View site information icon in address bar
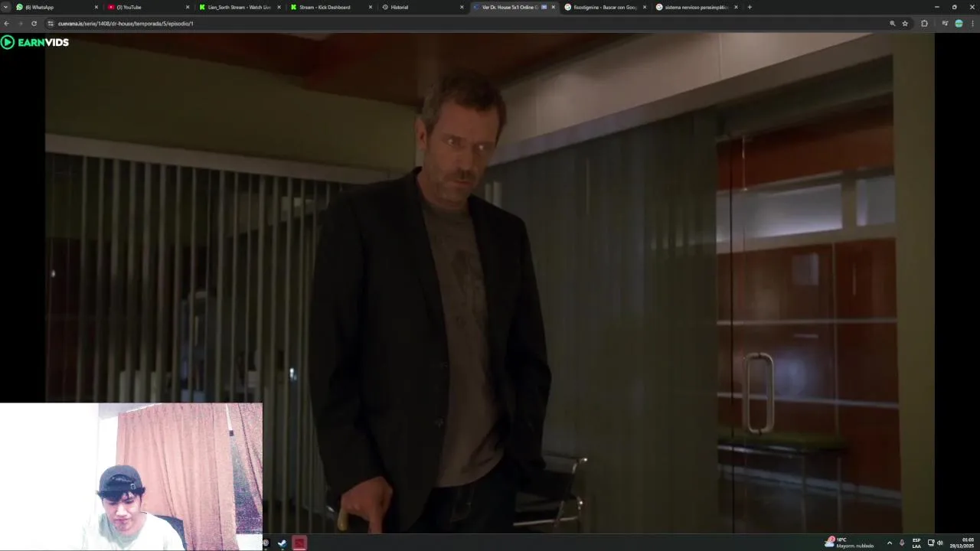 [51, 24]
